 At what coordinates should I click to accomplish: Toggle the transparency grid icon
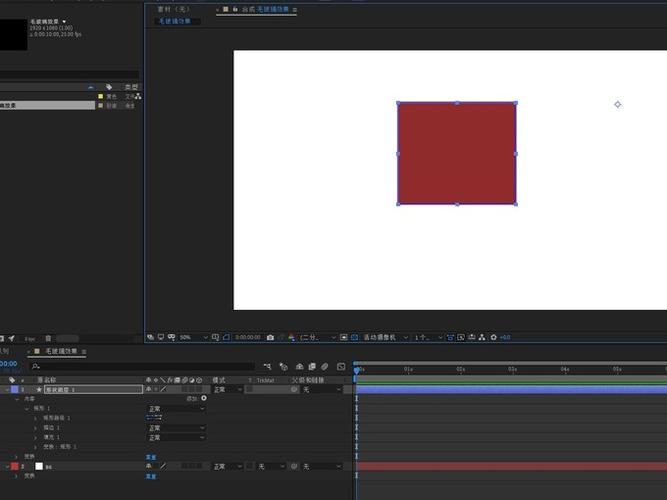(x=354, y=337)
